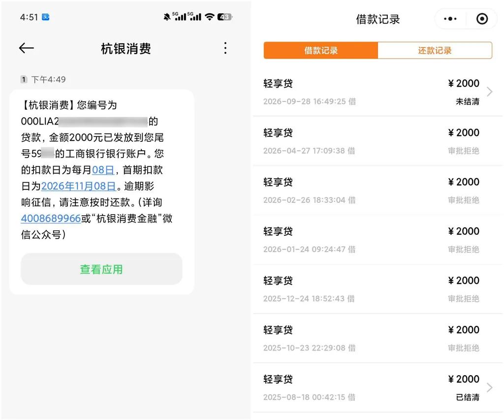Tap the 下午4:49 message timestamp

[49, 79]
